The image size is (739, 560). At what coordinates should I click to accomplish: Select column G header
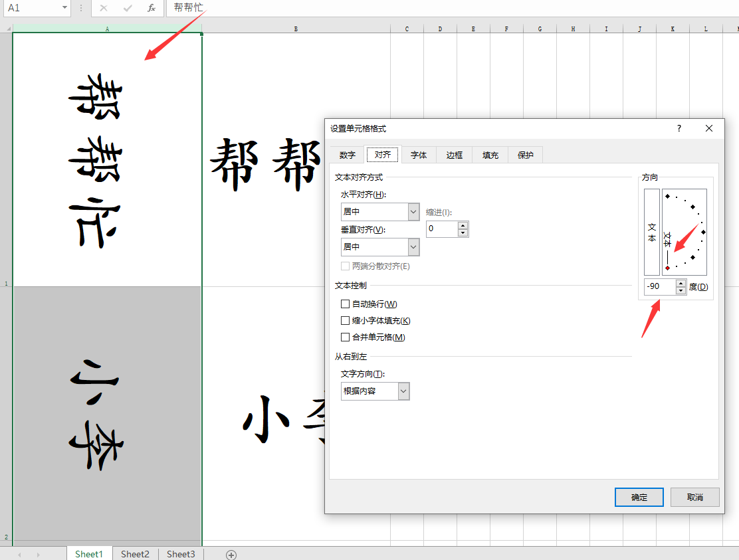540,29
